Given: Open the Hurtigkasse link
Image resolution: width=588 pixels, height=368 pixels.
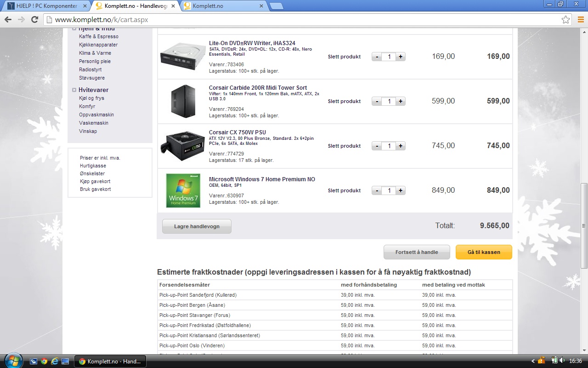Looking at the screenshot, I should click(x=93, y=166).
